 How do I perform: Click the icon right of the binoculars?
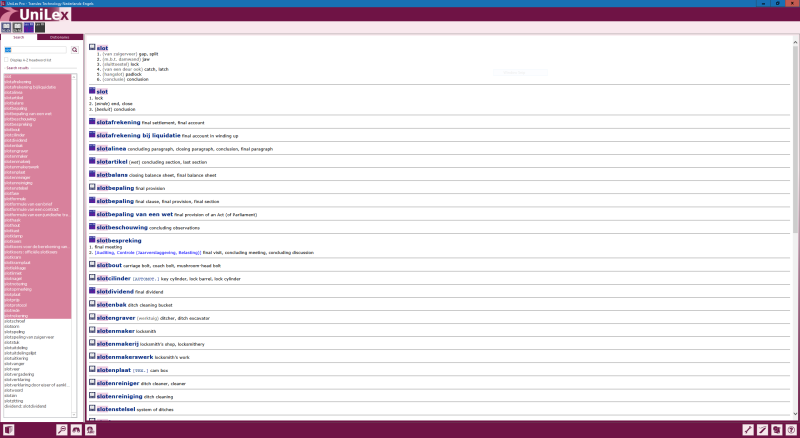point(90,430)
